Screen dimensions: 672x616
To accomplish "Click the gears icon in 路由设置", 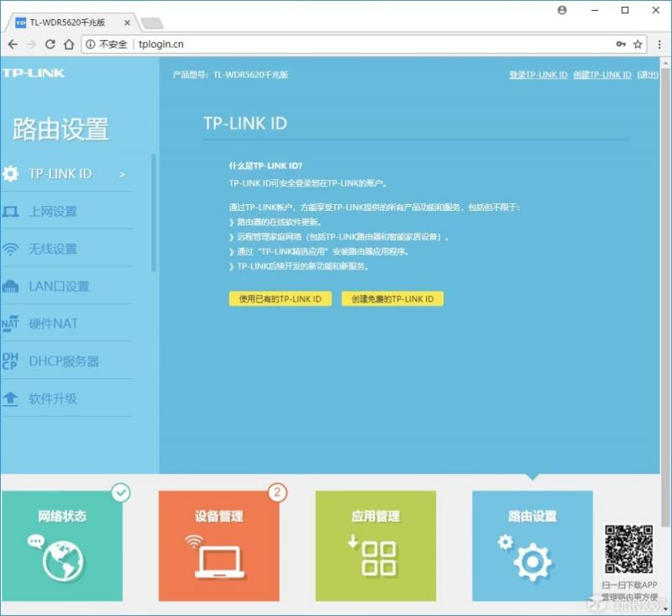I will [526, 557].
